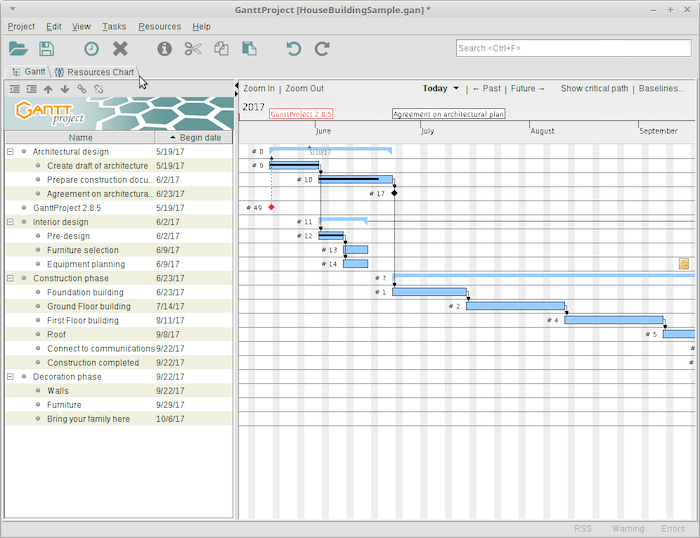
Task: Select the Create draft of architecture task
Action: [119, 166]
